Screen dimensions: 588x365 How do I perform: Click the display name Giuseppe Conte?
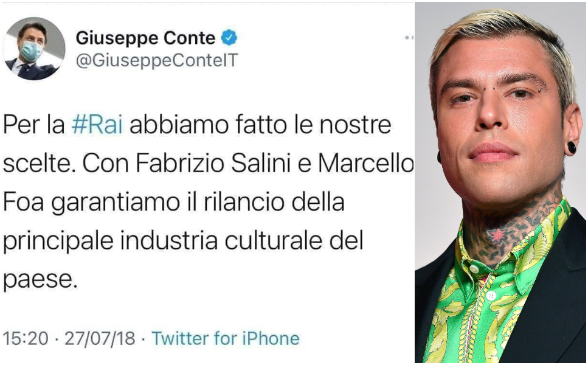click(x=145, y=38)
